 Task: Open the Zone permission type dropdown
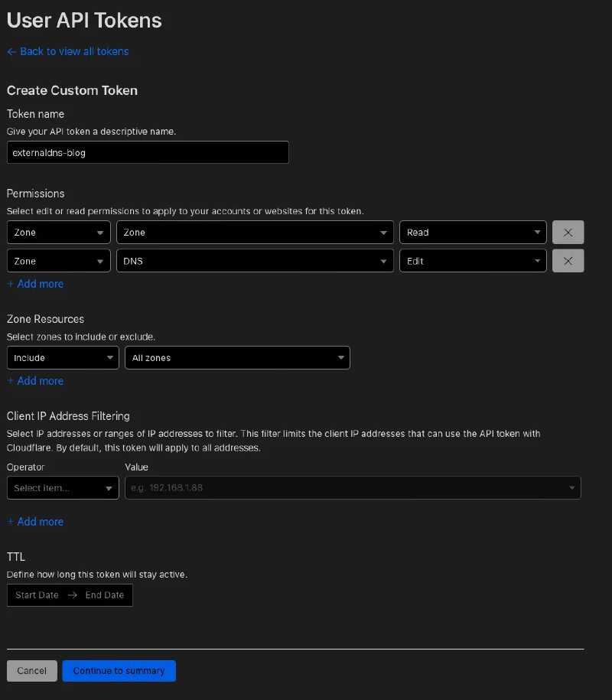pyautogui.click(x=255, y=232)
